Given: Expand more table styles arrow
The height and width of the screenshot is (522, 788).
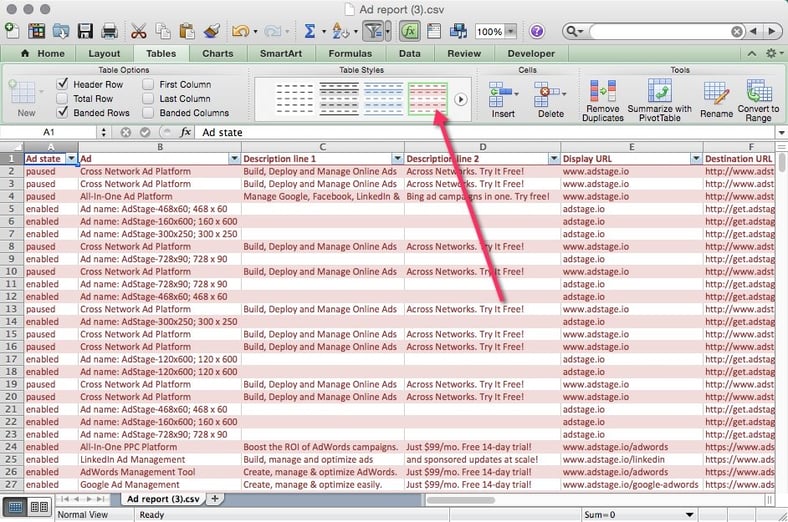Looking at the screenshot, I should point(460,99).
